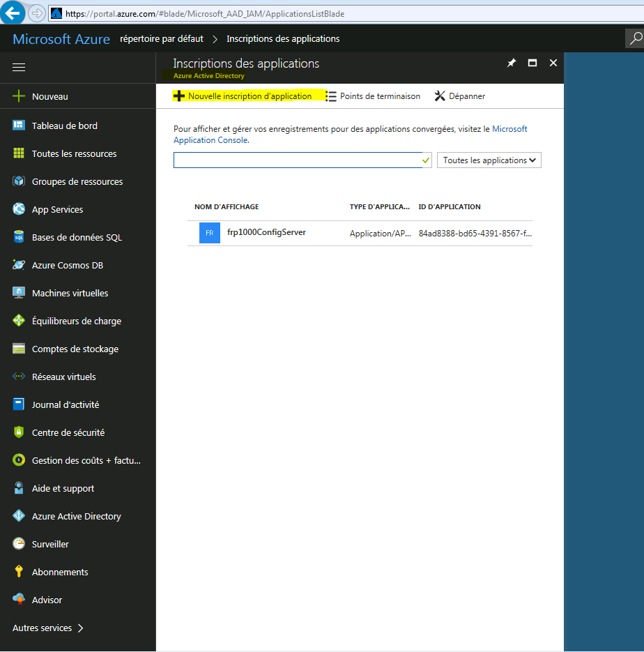
Task: Sort by ID D'APPLICATION column header
Action: pyautogui.click(x=449, y=206)
